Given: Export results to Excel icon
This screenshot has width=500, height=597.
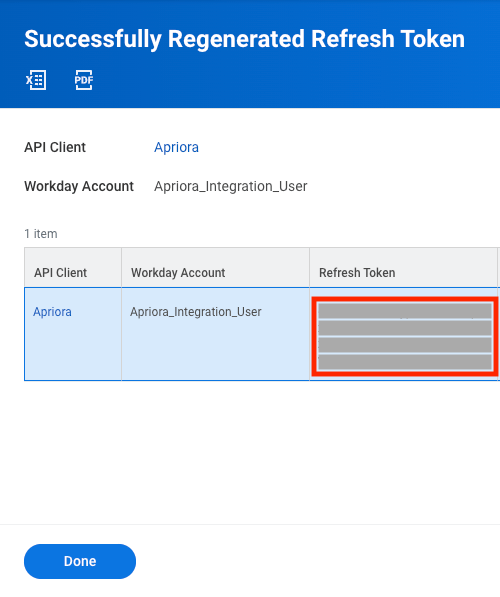Looking at the screenshot, I should pos(36,80).
